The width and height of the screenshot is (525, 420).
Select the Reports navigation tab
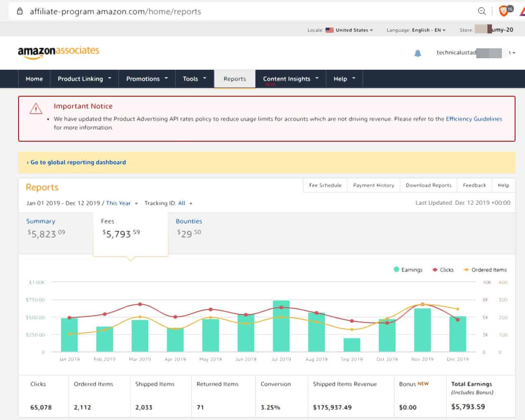235,78
